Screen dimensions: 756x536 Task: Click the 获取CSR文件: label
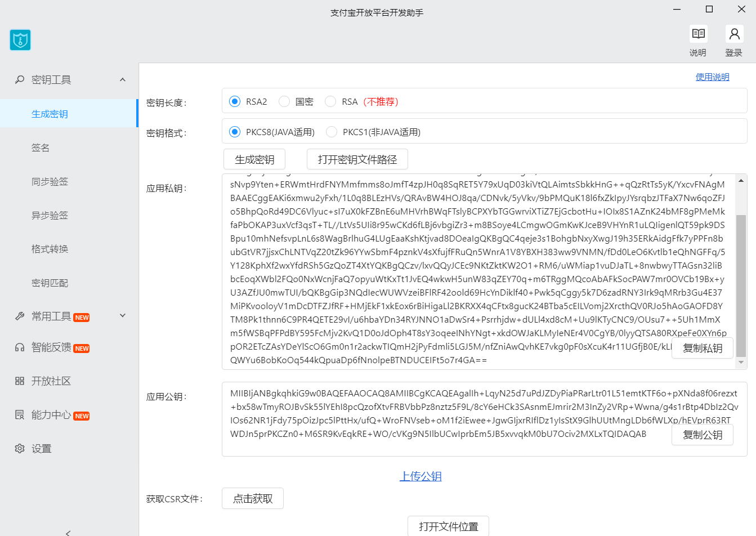pyautogui.click(x=174, y=499)
